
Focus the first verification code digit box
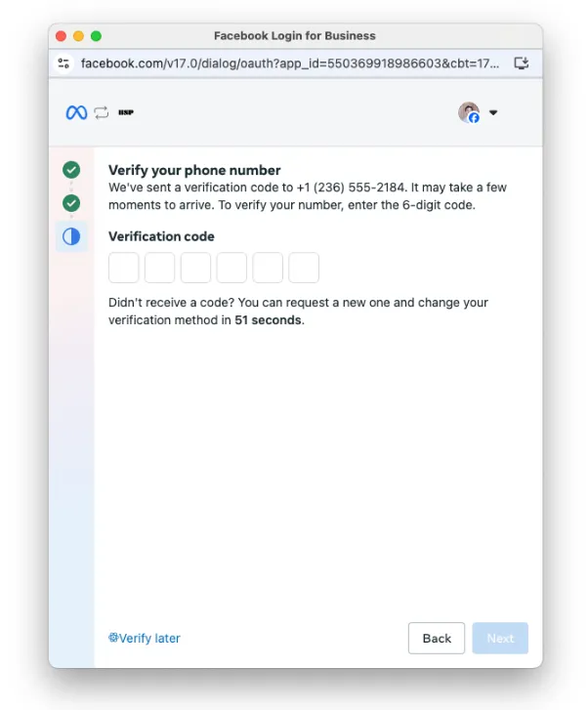(124, 268)
